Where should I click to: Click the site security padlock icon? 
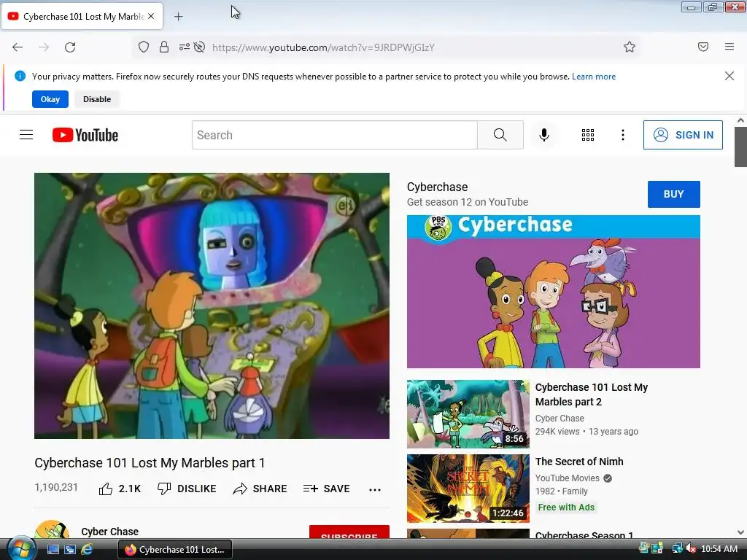[x=164, y=47]
